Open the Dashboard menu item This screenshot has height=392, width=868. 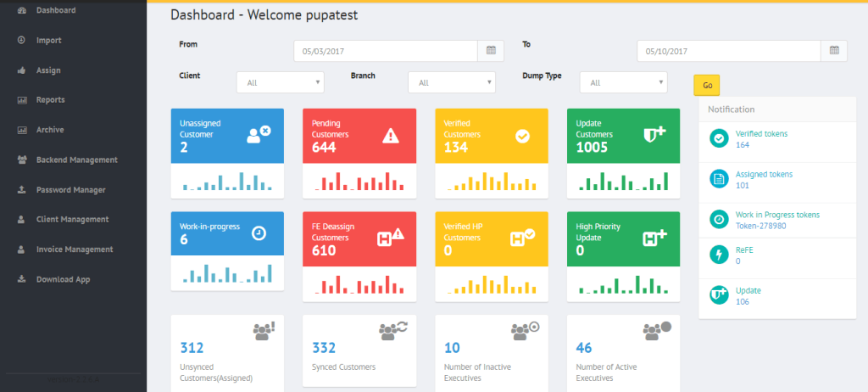(x=56, y=10)
